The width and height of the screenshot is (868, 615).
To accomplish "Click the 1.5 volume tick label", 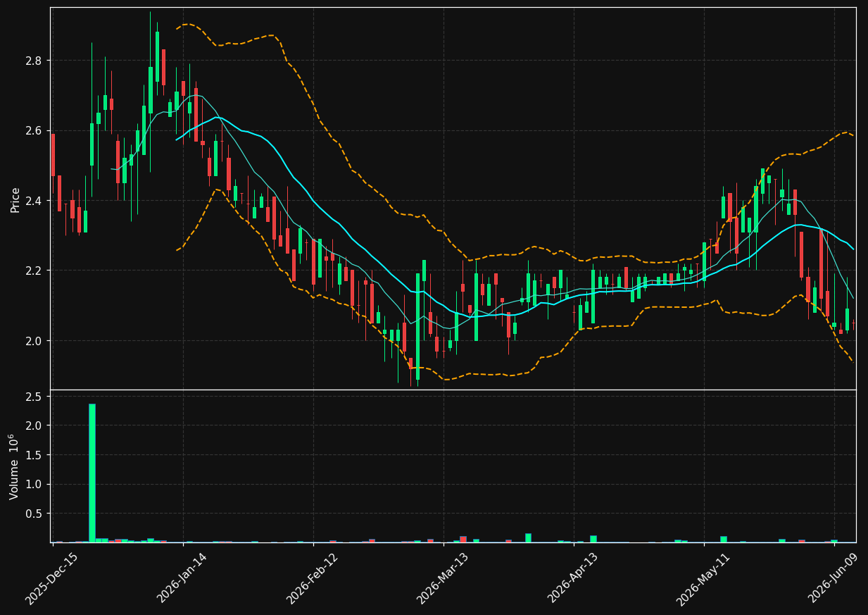I will click(x=35, y=455).
